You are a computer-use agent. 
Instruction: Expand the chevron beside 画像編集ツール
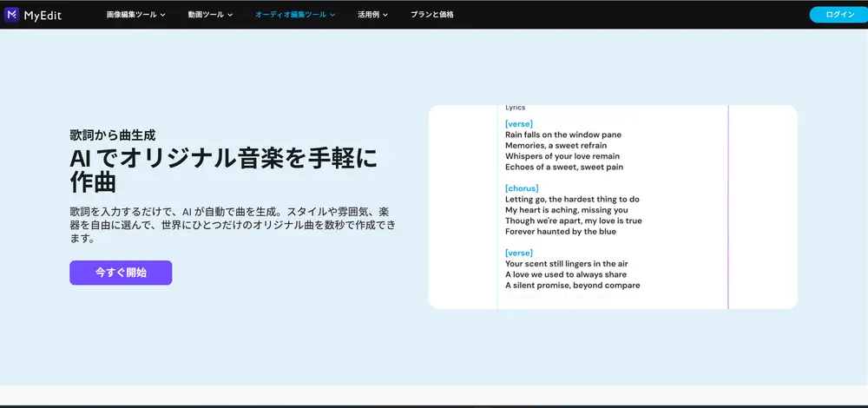pos(162,15)
